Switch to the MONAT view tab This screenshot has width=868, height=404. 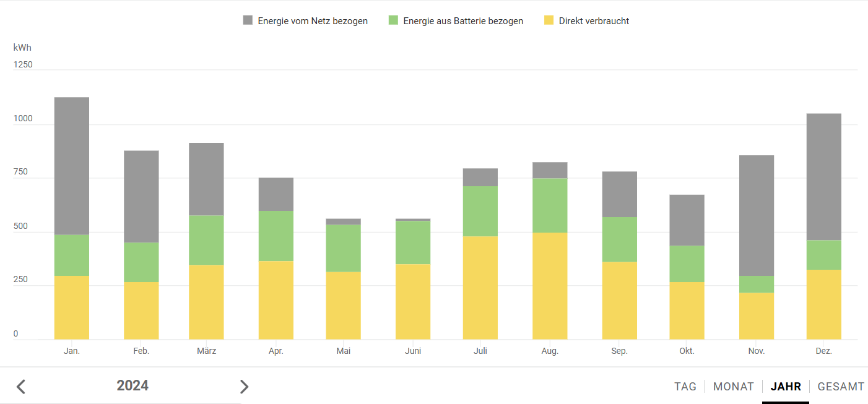pos(734,387)
